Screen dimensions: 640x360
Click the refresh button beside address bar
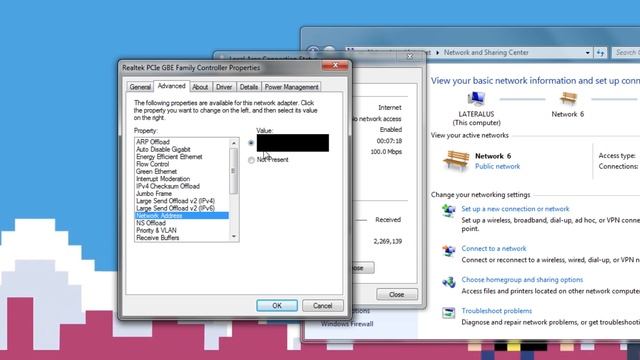tap(600, 53)
